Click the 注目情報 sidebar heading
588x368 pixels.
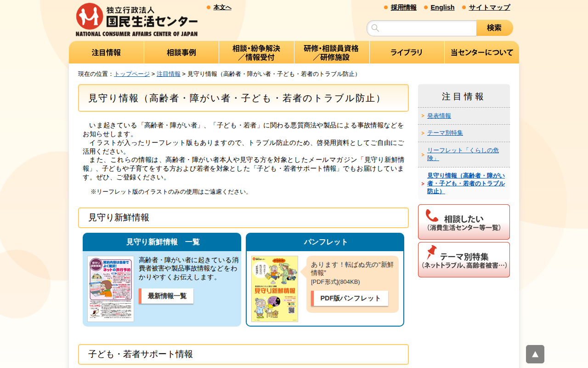tap(464, 96)
